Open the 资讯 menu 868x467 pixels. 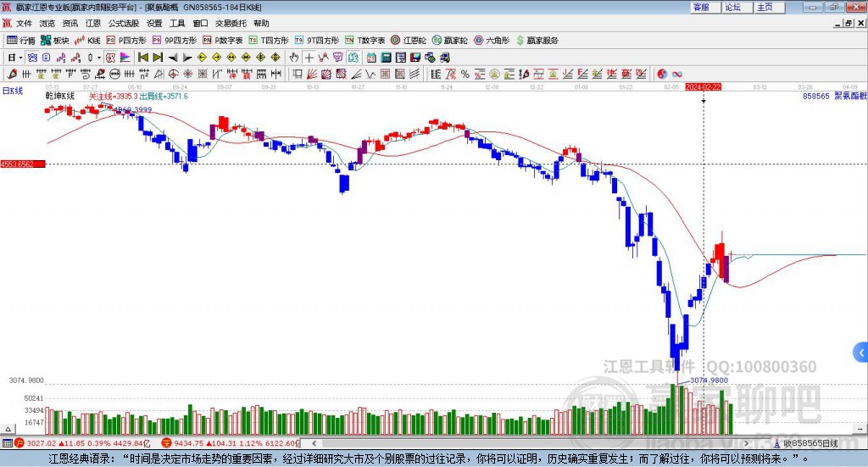pyautogui.click(x=70, y=23)
